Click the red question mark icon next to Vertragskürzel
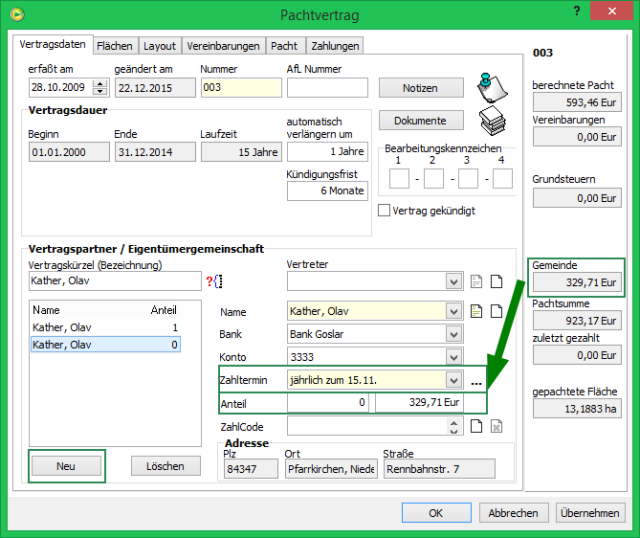 (210, 282)
